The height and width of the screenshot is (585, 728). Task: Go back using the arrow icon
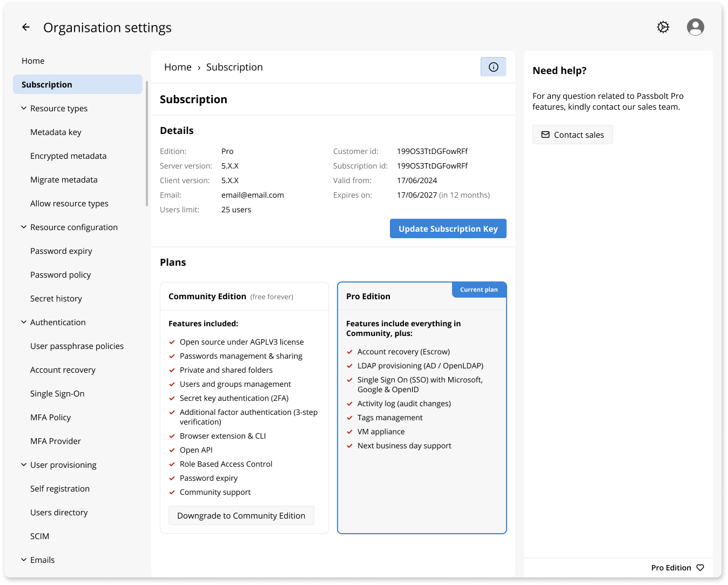26,27
